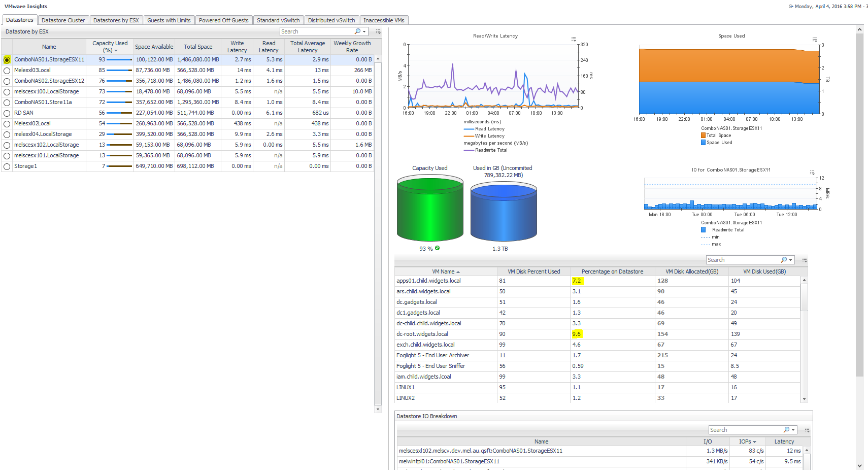
Task: Click Space Used blue legend marker
Action: click(704, 143)
